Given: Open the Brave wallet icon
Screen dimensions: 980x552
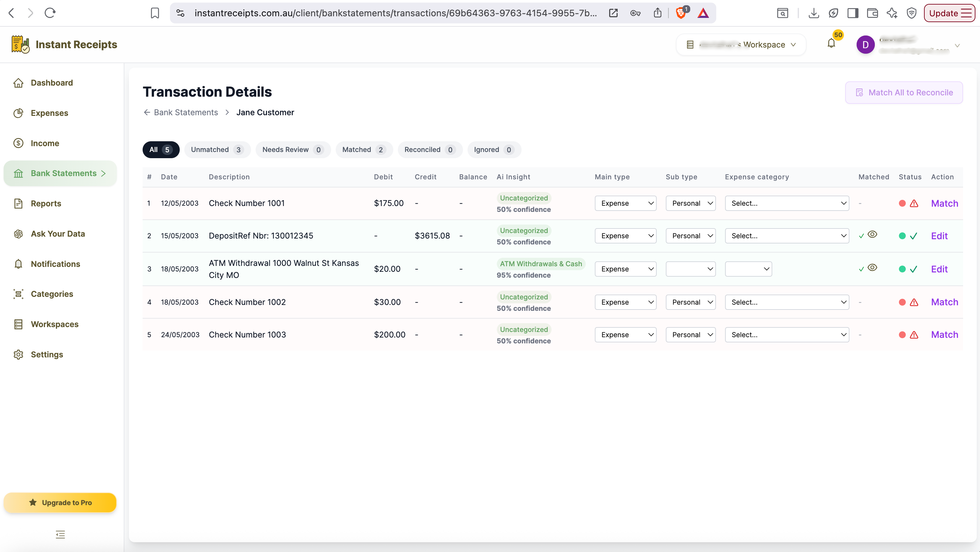Looking at the screenshot, I should [872, 13].
